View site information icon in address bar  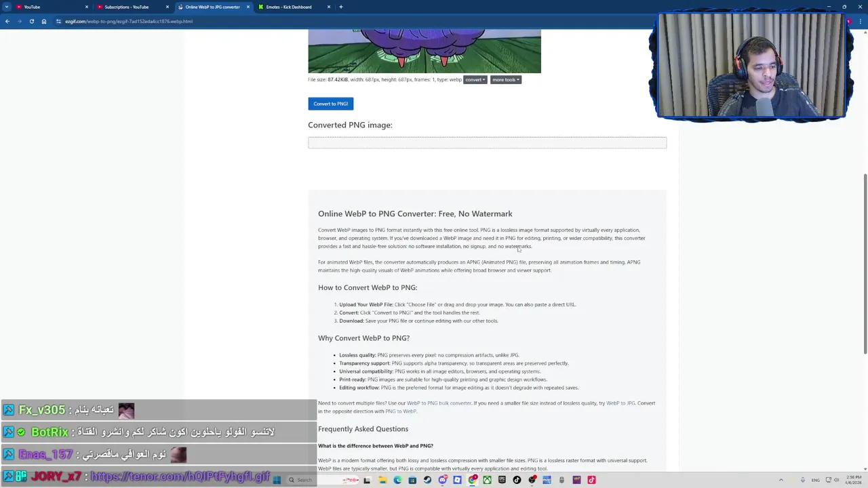coord(58,21)
